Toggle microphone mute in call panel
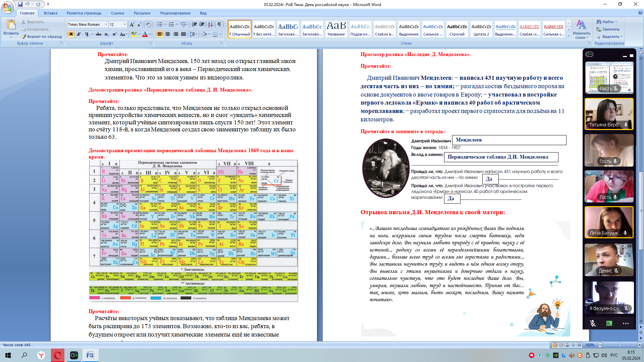The width and height of the screenshot is (644, 362). click(x=593, y=323)
